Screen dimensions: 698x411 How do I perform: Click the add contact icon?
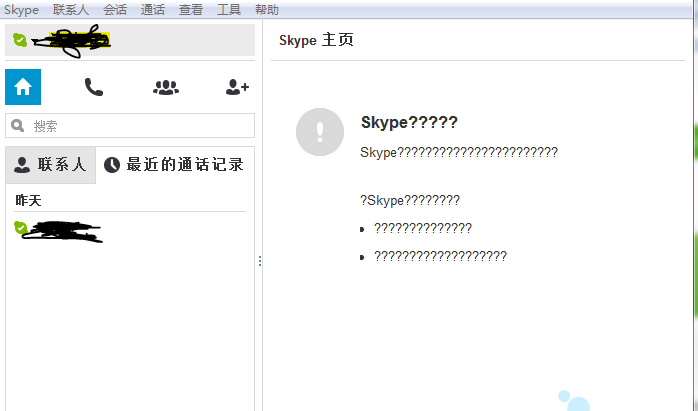(237, 87)
